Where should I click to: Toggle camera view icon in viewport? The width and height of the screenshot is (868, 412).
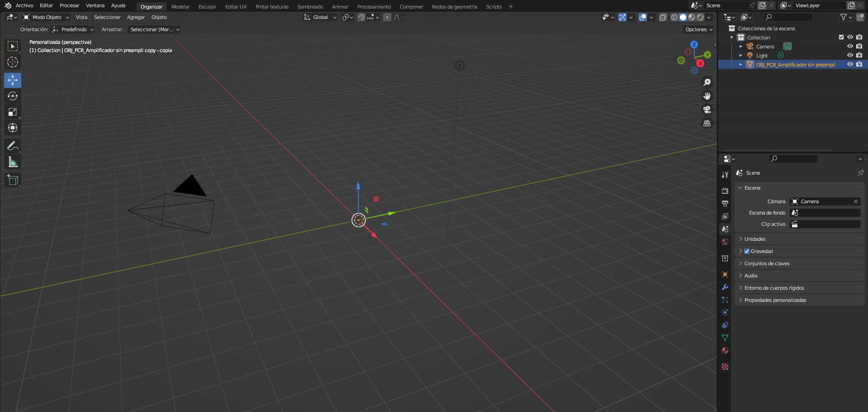tap(707, 110)
